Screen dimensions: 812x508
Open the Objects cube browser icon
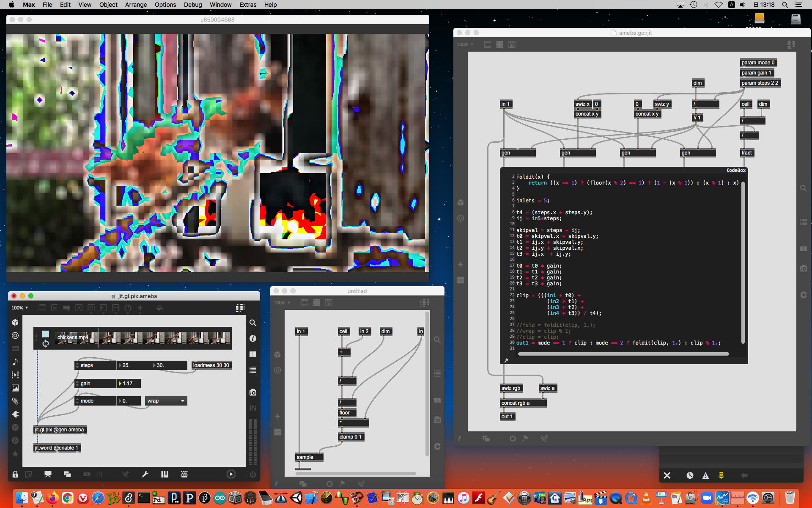(15, 323)
